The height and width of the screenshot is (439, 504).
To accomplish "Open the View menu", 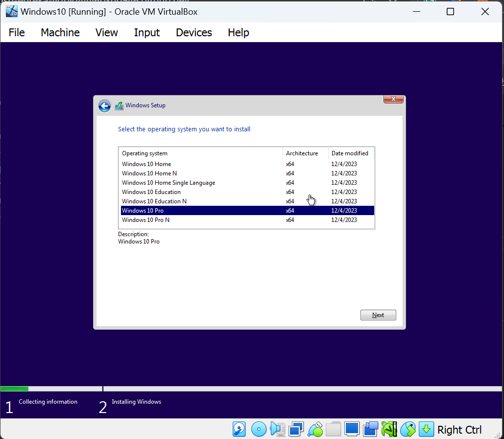I will pos(107,32).
